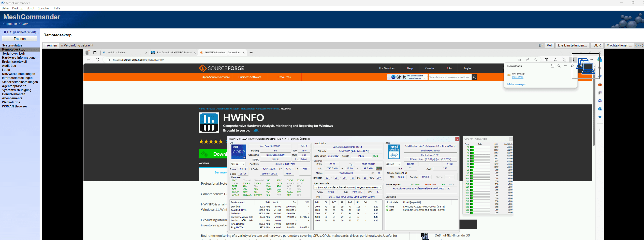
Task: Click mailkm author link
Action: [x=256, y=131]
